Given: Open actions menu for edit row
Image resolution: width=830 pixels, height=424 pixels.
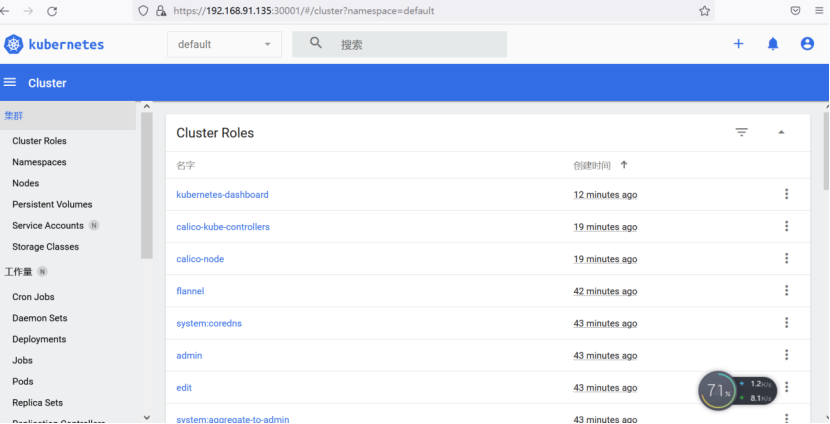Looking at the screenshot, I should (787, 387).
